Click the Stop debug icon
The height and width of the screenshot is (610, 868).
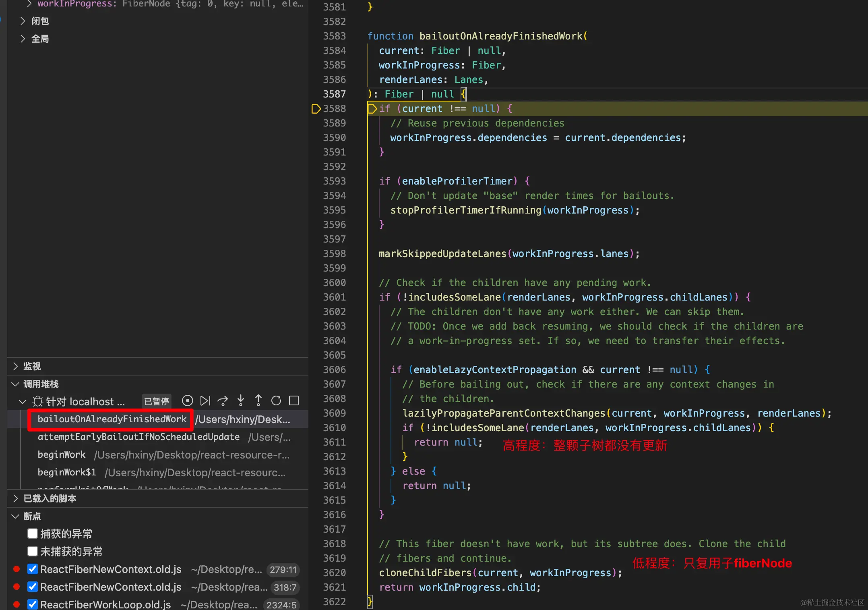tap(294, 400)
